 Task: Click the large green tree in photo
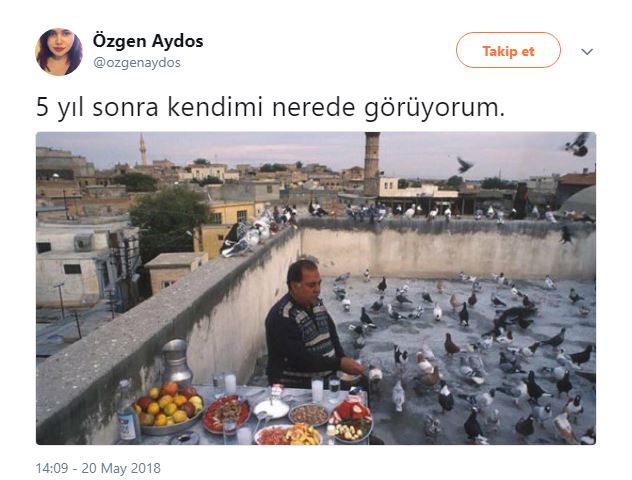(168, 220)
